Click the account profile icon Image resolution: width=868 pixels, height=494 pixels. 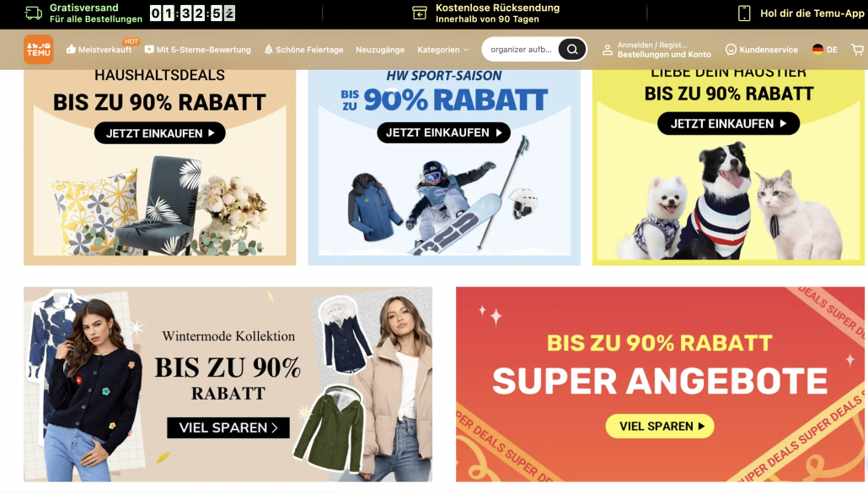click(x=608, y=49)
